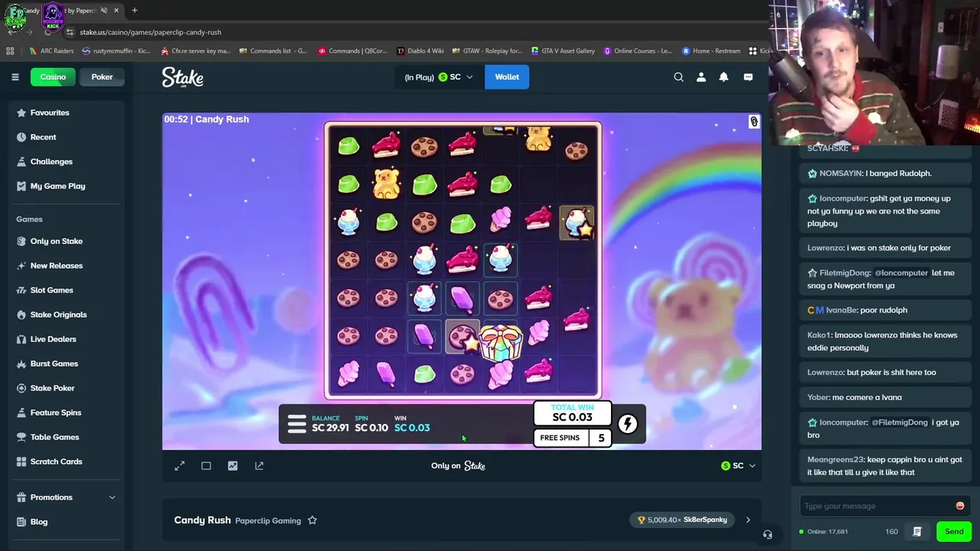980x551 pixels.
Task: Open the SC currency dropdown below the game
Action: 738,465
